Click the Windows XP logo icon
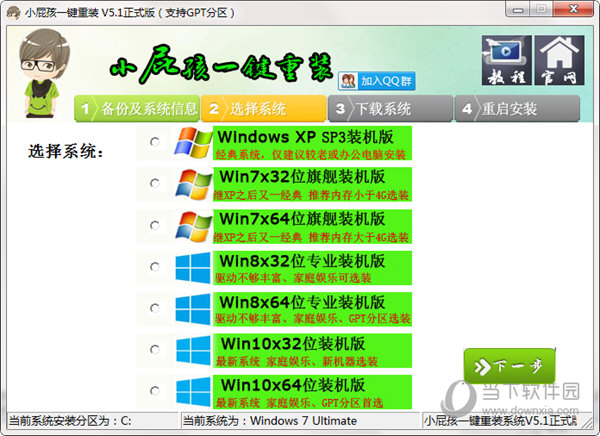This screenshot has width=600, height=436. coord(193,143)
